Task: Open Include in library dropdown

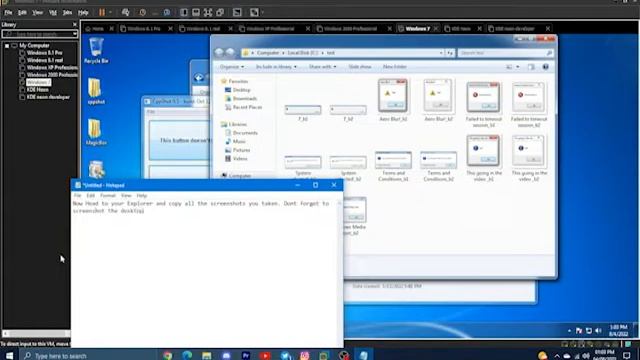Action: 276,67
